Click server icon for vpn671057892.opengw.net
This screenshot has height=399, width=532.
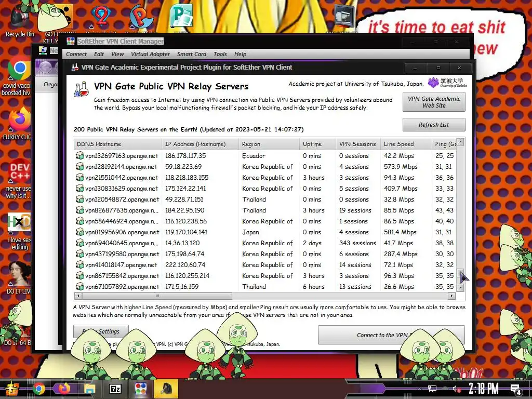[x=79, y=286]
